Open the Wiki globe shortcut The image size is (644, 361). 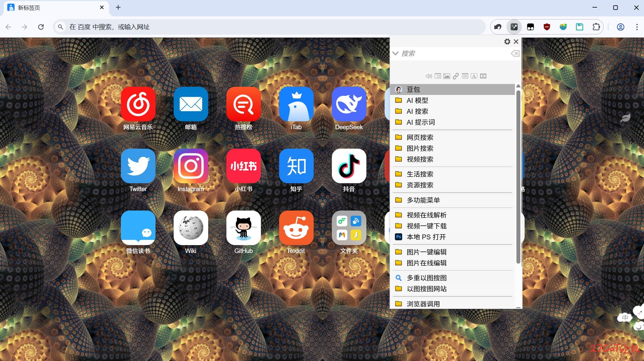pyautogui.click(x=191, y=228)
